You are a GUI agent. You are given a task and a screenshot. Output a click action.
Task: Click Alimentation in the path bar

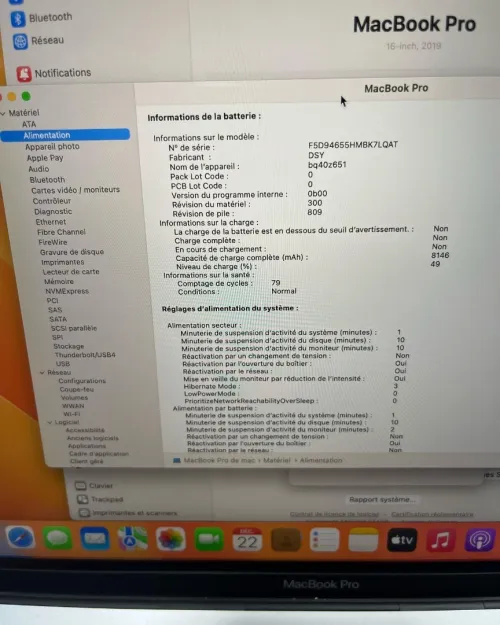pos(321,460)
